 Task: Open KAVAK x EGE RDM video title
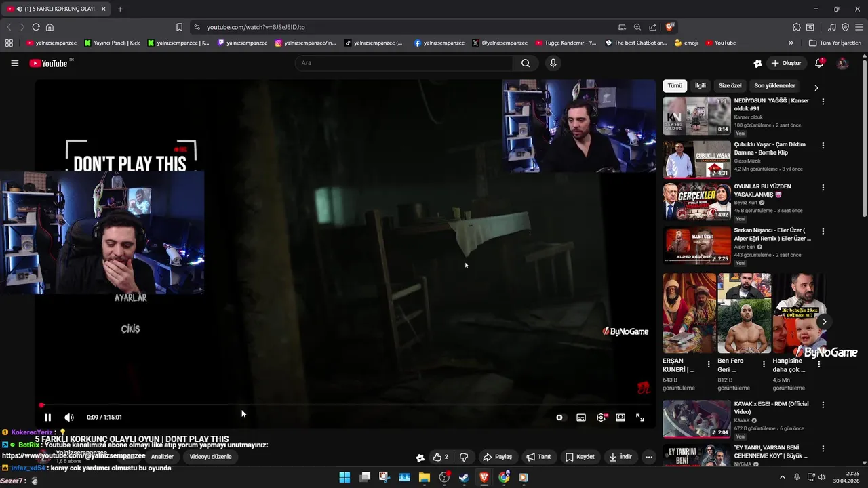click(x=771, y=408)
